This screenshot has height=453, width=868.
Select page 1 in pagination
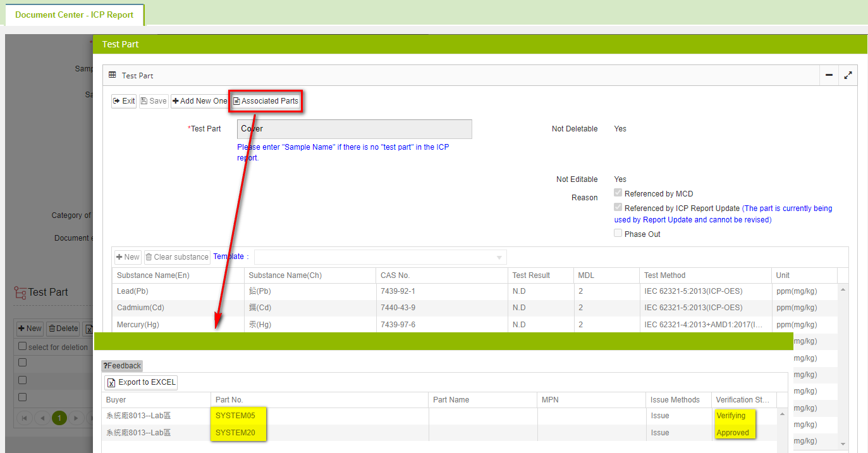(x=59, y=418)
